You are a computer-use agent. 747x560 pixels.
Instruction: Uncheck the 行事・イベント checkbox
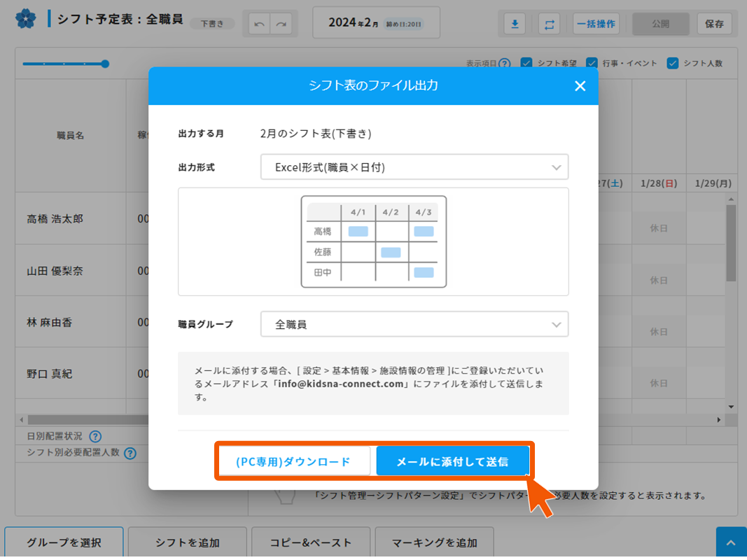592,63
